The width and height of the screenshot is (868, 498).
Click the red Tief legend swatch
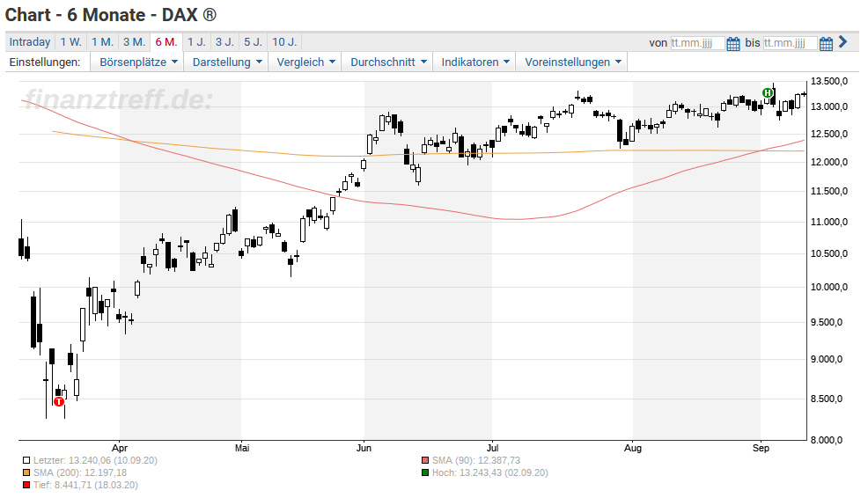tap(26, 486)
